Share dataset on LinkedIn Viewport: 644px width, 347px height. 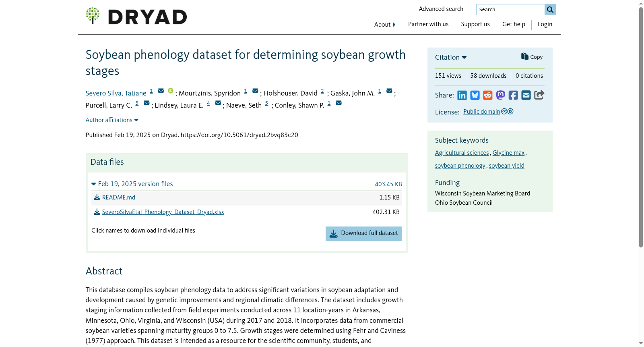462,95
